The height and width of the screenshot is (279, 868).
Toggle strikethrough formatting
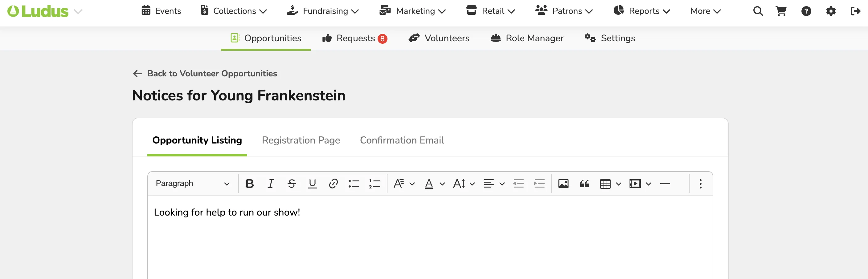[x=292, y=184]
